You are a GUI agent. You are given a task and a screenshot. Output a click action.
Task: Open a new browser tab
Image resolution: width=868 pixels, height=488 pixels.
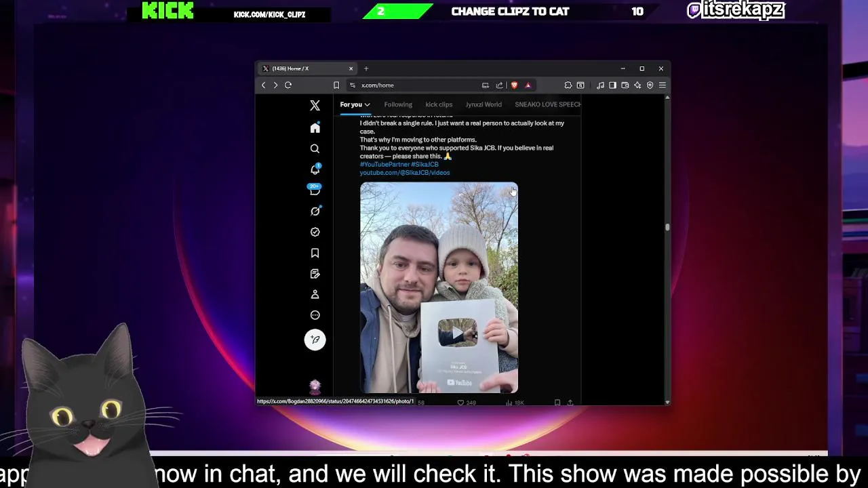pos(366,68)
